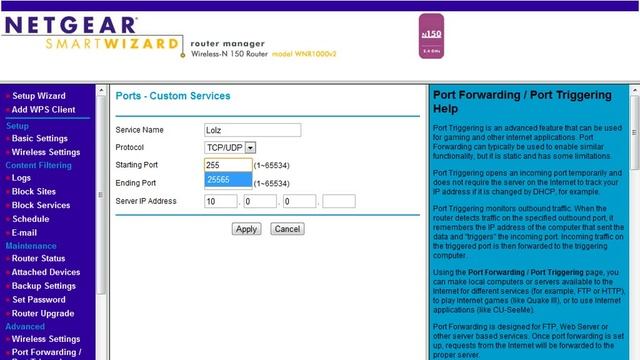The height and width of the screenshot is (360, 640).
Task: Click the help panel scrollbar thumb
Action: [x=635, y=133]
